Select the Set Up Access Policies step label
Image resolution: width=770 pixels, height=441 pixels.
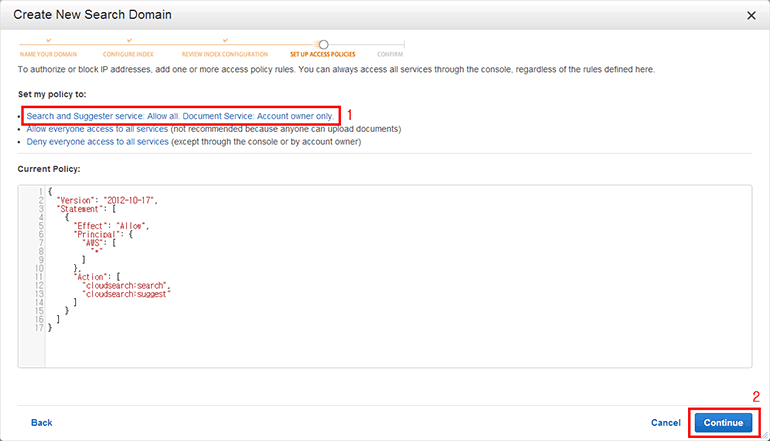click(x=322, y=53)
